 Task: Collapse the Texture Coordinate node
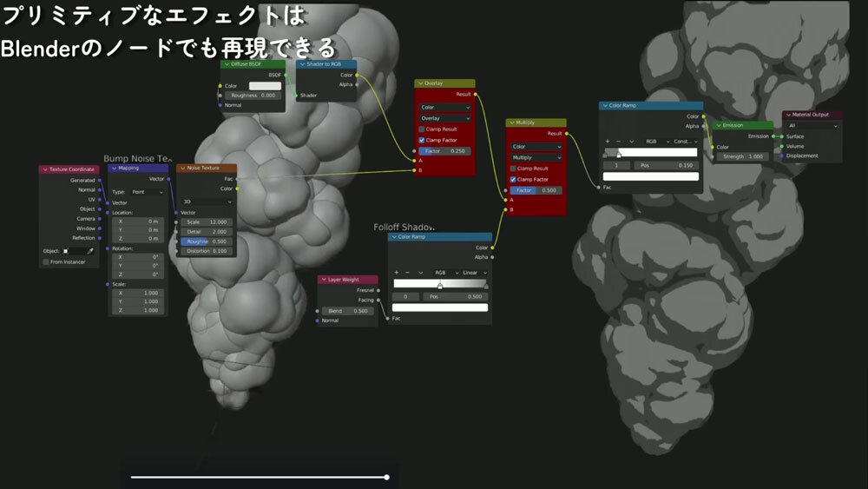click(45, 169)
